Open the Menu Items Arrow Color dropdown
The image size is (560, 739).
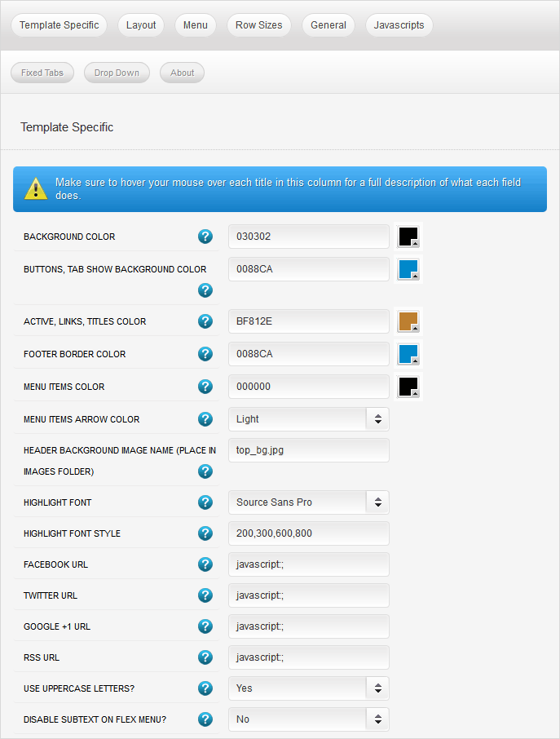pos(309,419)
